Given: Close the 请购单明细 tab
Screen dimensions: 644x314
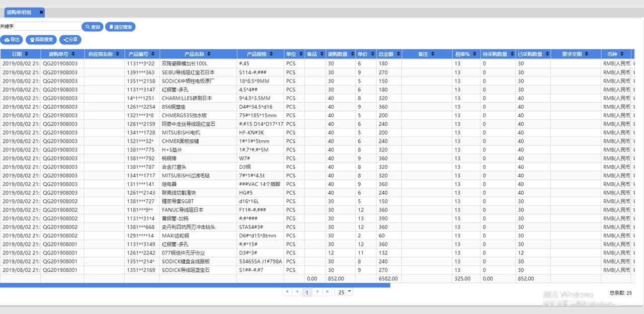Looking at the screenshot, I should pyautogui.click(x=41, y=12).
